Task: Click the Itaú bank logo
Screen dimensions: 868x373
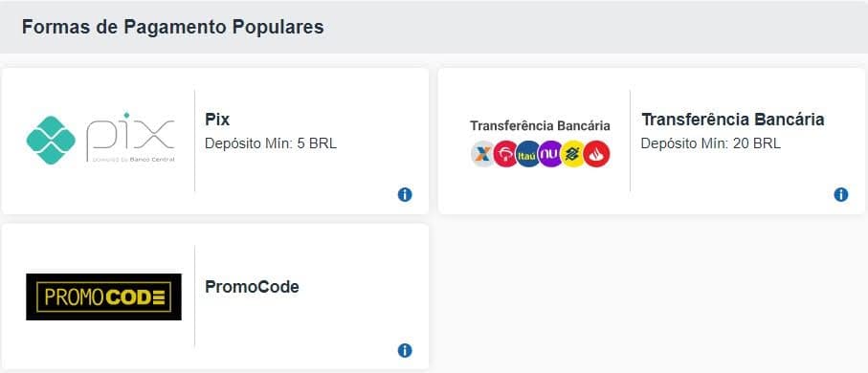Action: pyautogui.click(x=528, y=154)
